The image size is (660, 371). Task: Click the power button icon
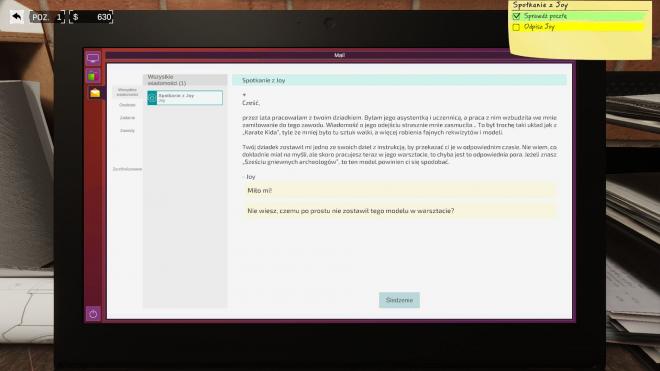(x=93, y=314)
